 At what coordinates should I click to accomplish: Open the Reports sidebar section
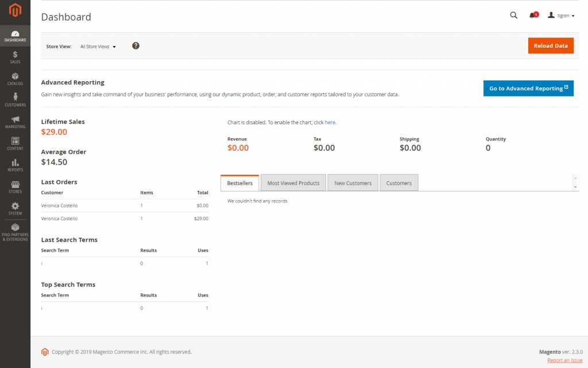click(15, 164)
